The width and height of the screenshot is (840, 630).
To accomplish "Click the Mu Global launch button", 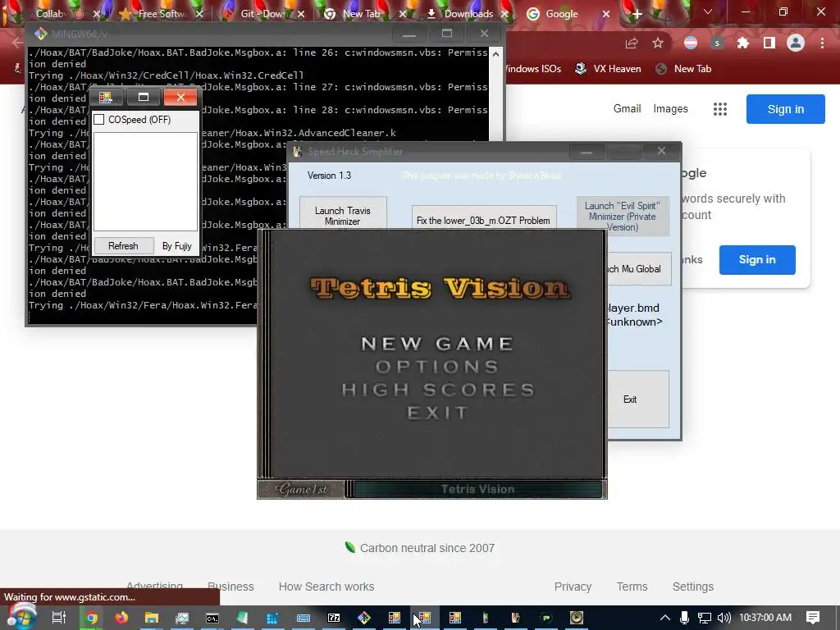I will 639,269.
